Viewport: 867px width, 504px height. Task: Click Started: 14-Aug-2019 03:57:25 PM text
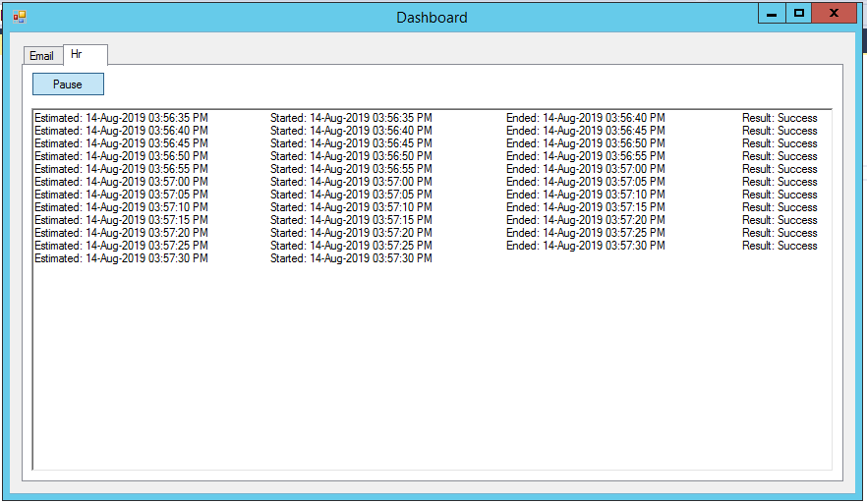(351, 245)
